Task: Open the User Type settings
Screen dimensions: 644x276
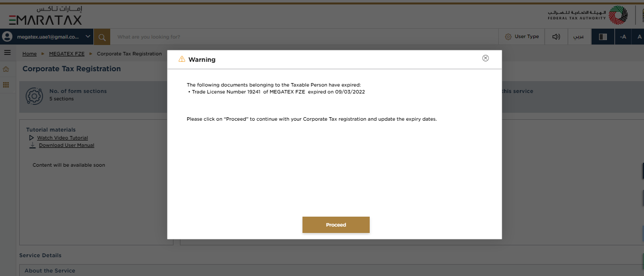Action: click(x=521, y=37)
